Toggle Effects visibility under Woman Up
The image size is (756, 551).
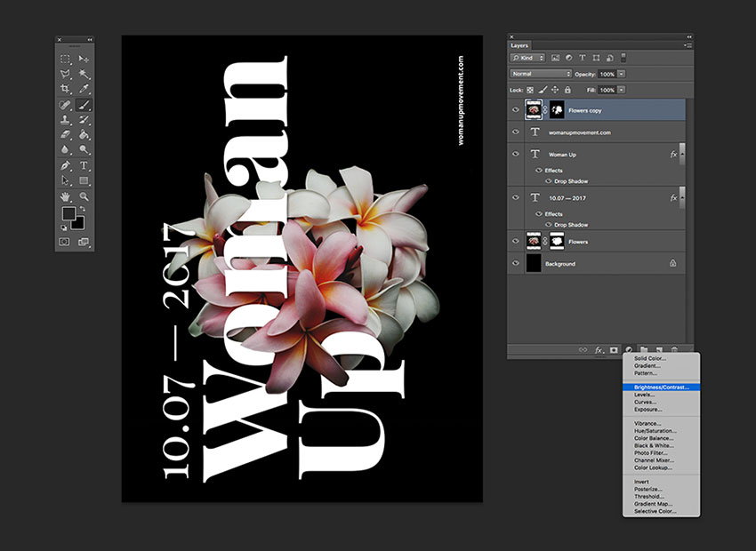(539, 170)
